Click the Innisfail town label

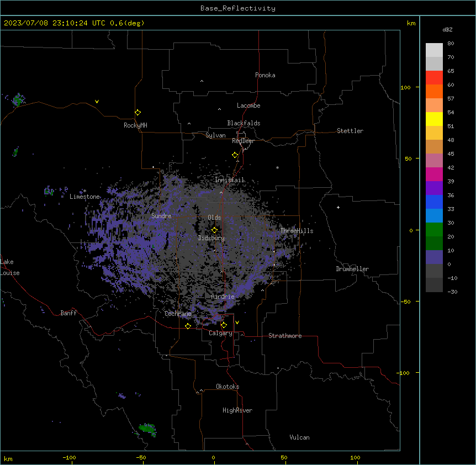click(229, 180)
